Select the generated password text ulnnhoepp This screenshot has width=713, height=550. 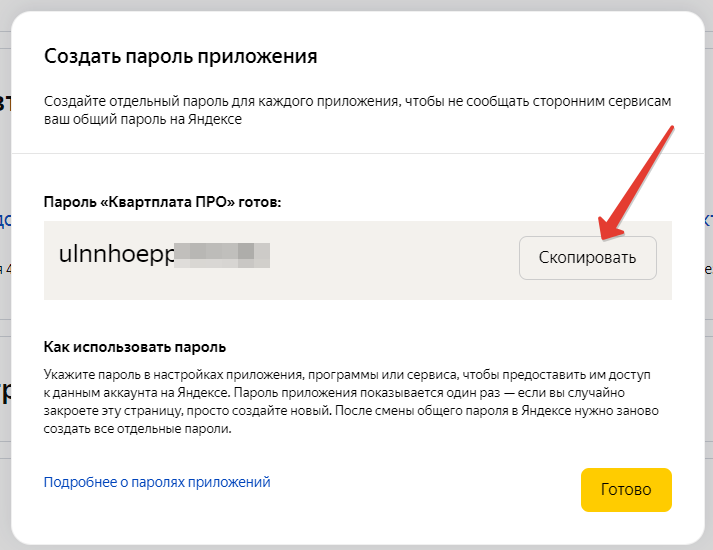tap(116, 254)
